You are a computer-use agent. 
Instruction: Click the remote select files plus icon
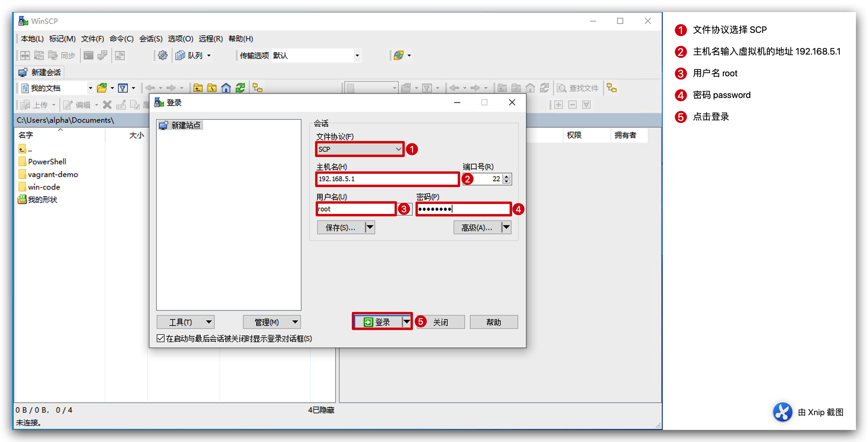558,105
